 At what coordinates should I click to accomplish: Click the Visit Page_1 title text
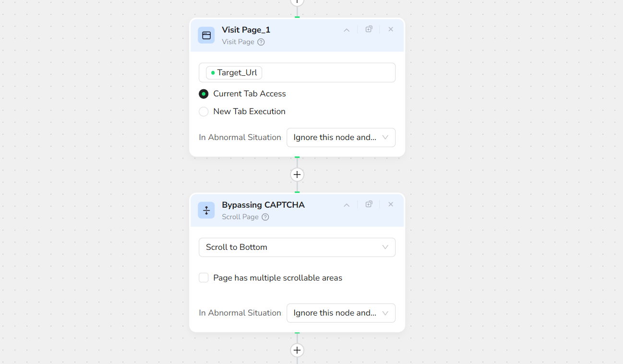tap(246, 30)
